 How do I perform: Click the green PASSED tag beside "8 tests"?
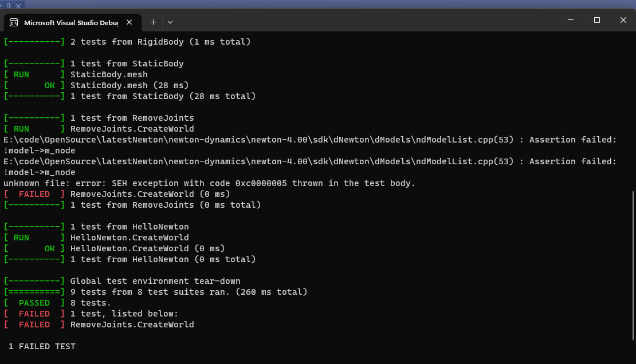(x=34, y=303)
